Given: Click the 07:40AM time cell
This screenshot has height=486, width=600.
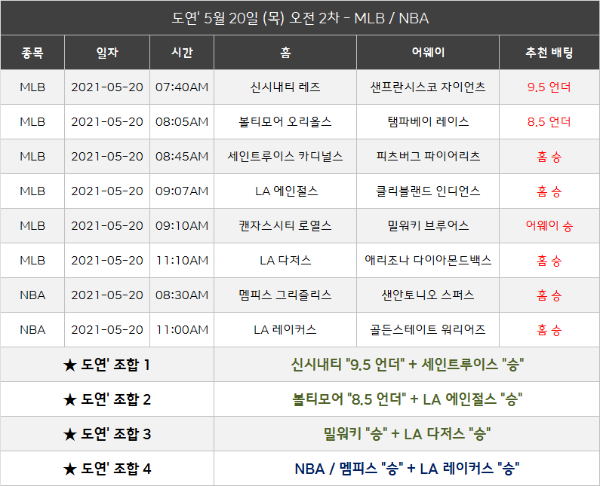Looking at the screenshot, I should pos(182,87).
